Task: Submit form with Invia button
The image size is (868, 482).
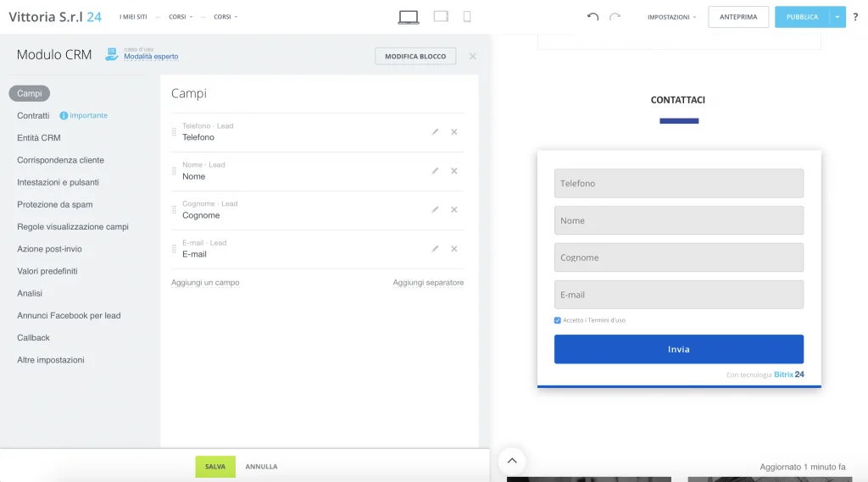Action: click(679, 349)
